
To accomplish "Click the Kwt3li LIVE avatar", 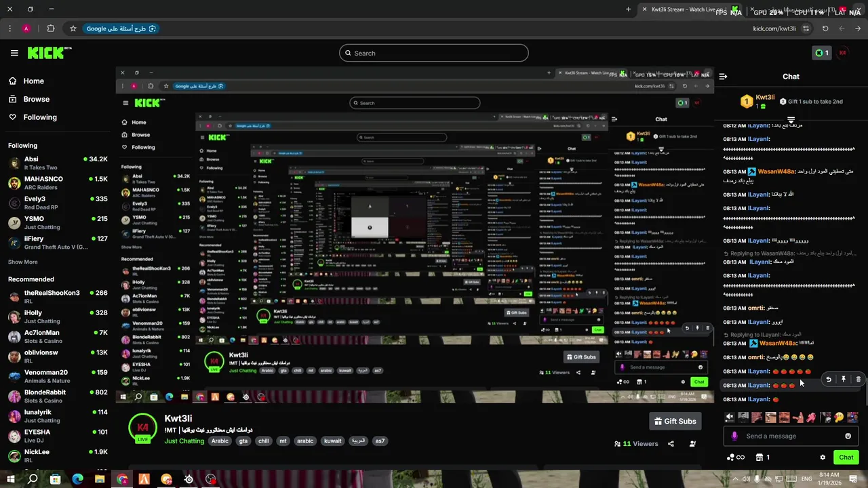I will pyautogui.click(x=142, y=428).
